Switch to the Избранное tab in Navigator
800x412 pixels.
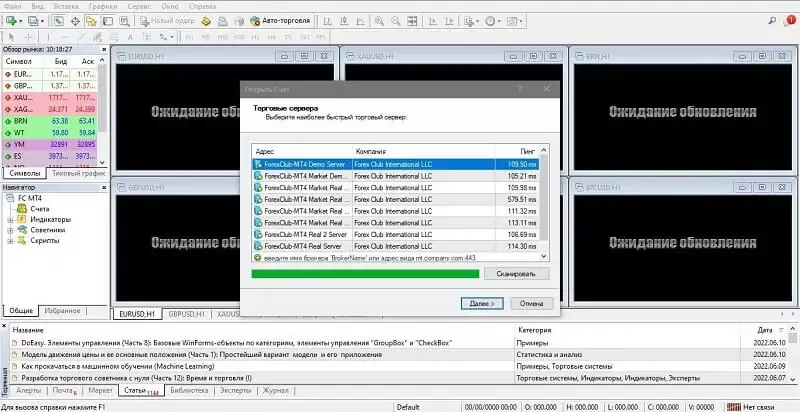coord(62,311)
